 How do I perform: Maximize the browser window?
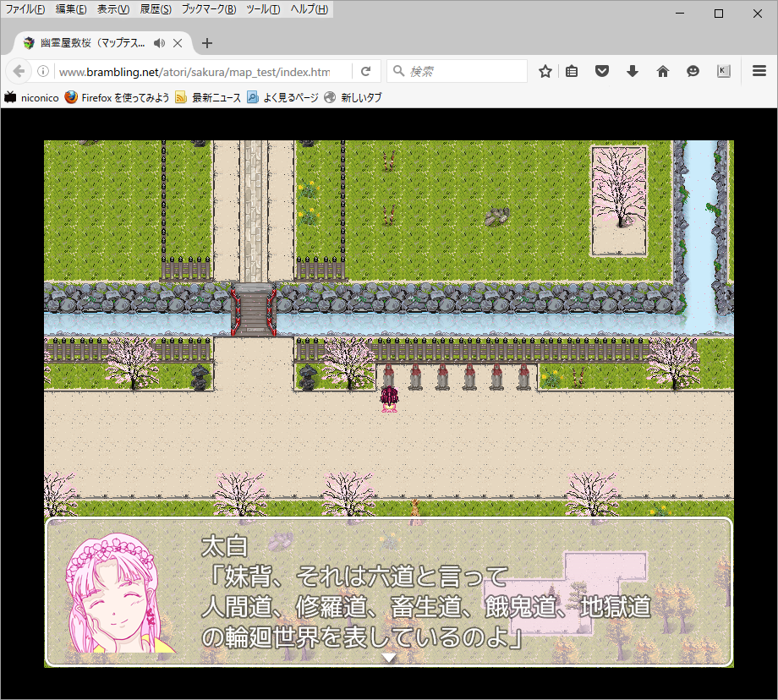tap(719, 14)
